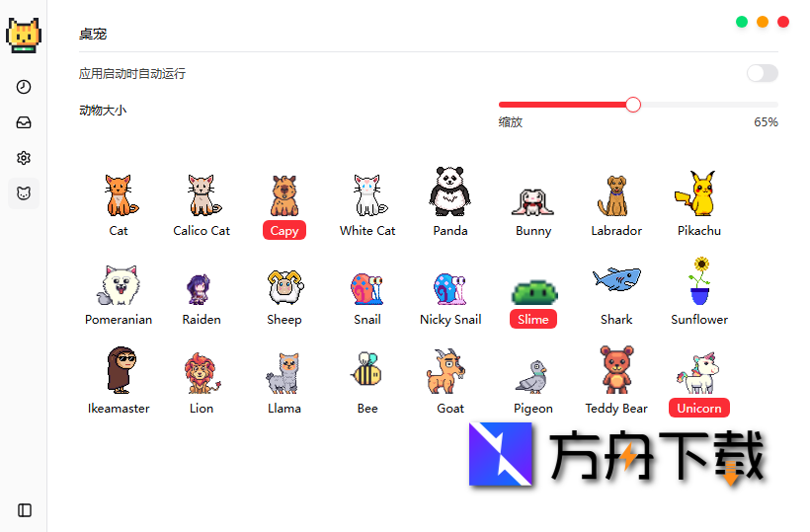Select the Ikeamaster character sprite
810x532 pixels.
coord(121,370)
